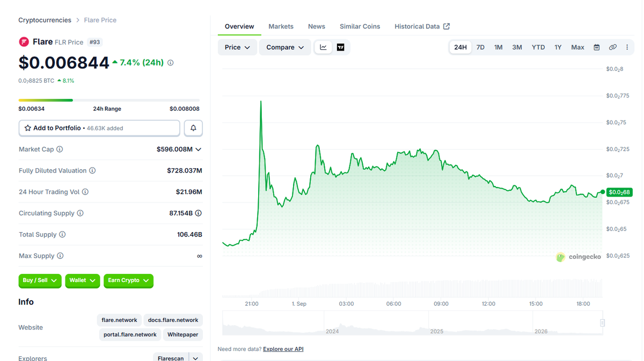Select the 24H time range

point(460,47)
